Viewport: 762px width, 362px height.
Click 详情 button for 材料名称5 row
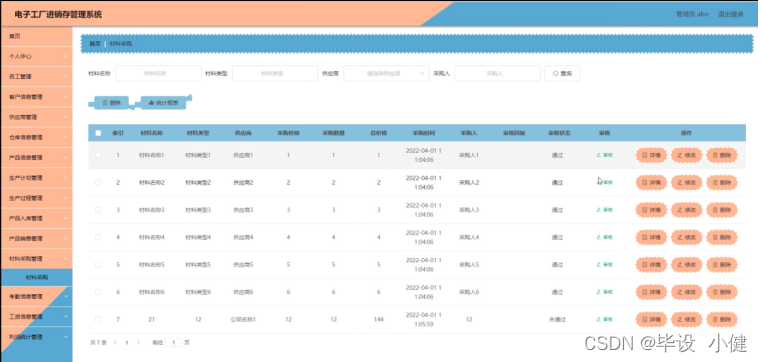pos(651,265)
